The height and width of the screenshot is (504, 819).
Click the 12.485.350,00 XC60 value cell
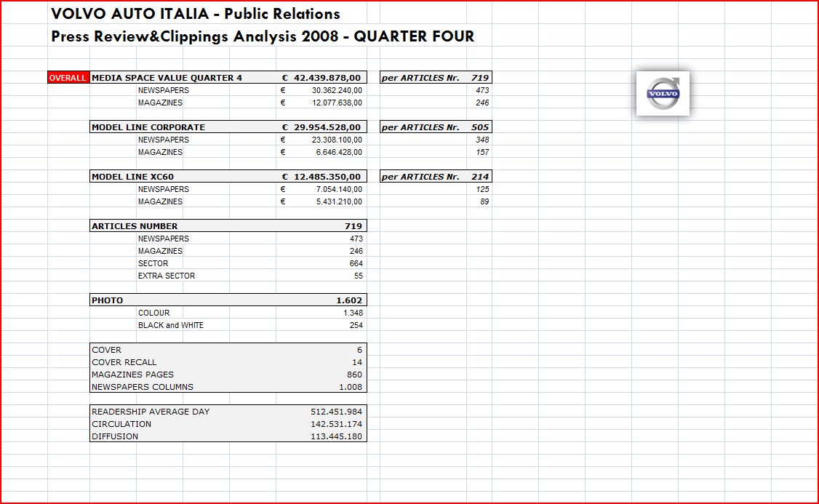coord(321,177)
